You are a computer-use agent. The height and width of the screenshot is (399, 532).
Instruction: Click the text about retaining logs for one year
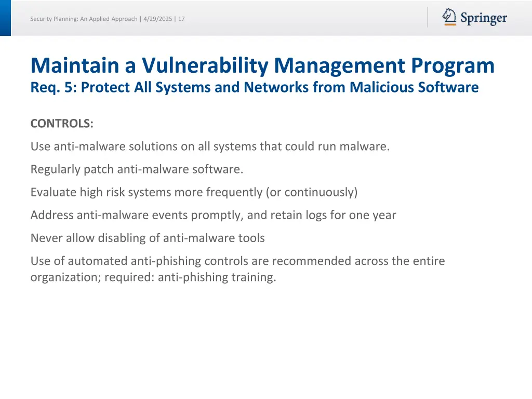[214, 215]
